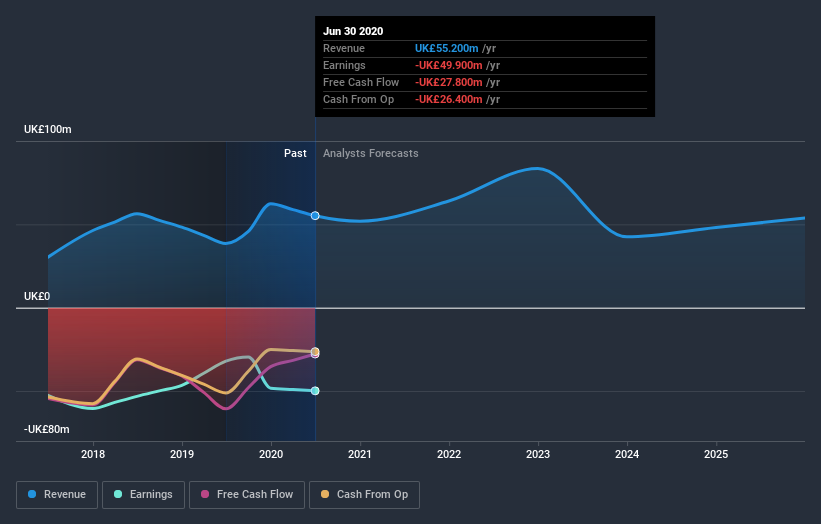The width and height of the screenshot is (821, 524).
Task: Click the -UK£80m y-axis label
Action: (x=47, y=429)
